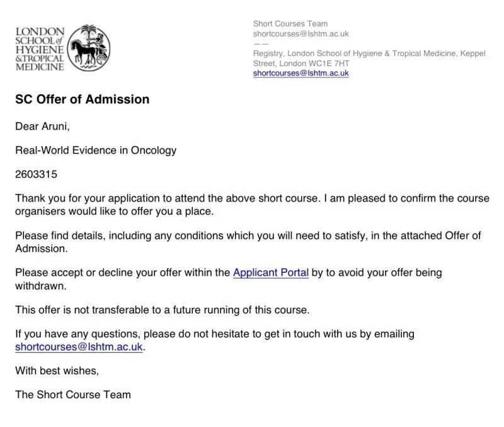Click the Real-World Evidence in Oncology title

click(96, 151)
